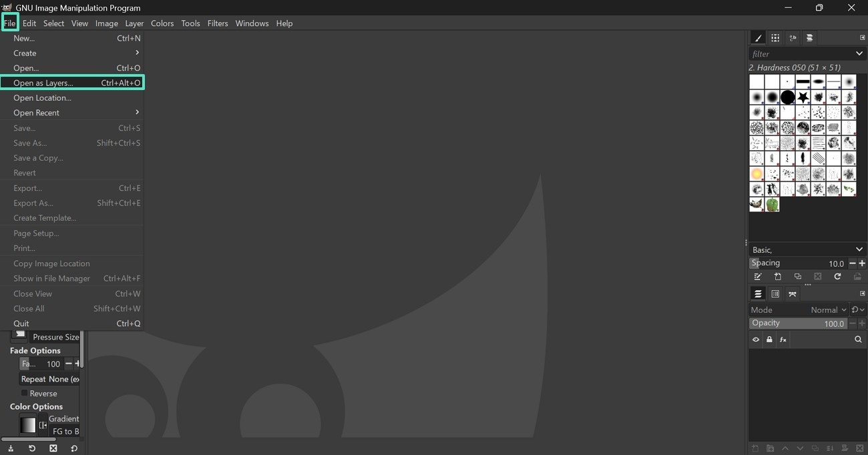Screen dimensions: 868x455
Task: Select the large solid black circle brush
Action: 788,97
